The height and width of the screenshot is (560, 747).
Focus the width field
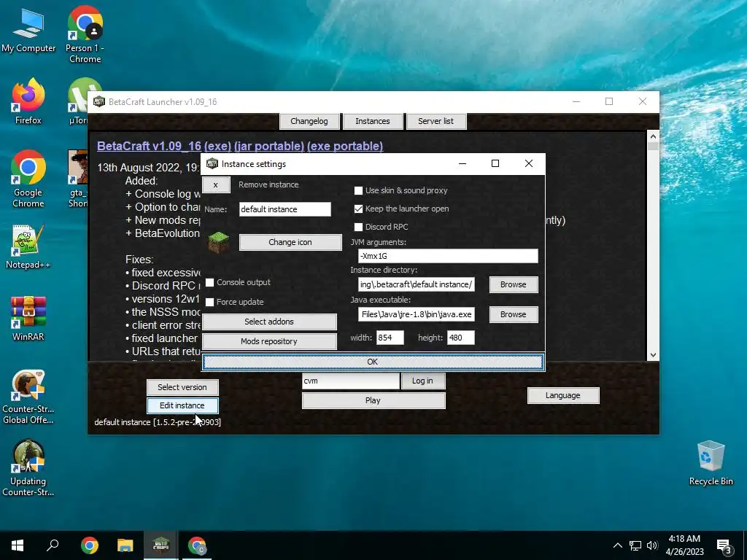(x=390, y=338)
